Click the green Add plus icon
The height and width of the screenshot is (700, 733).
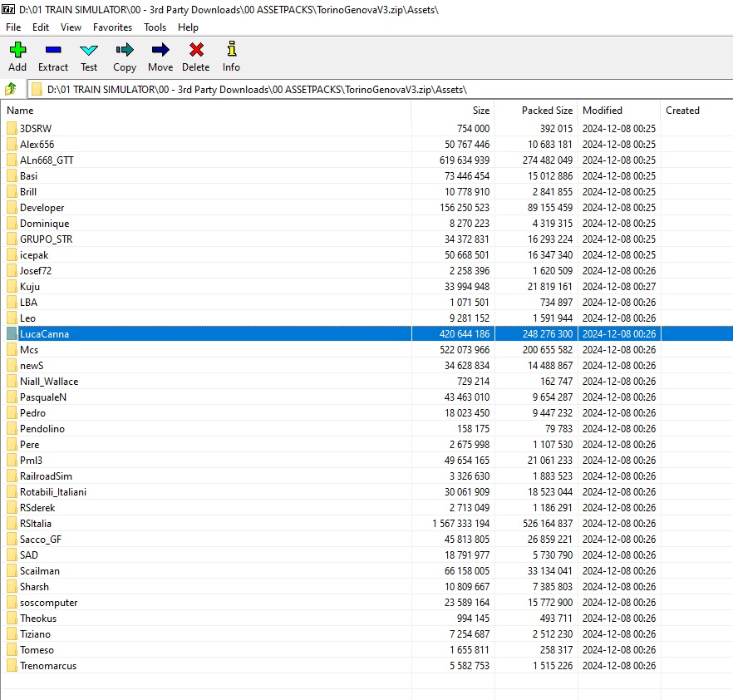17,51
